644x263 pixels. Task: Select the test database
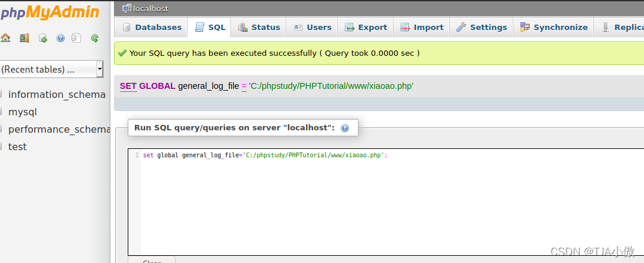17,147
